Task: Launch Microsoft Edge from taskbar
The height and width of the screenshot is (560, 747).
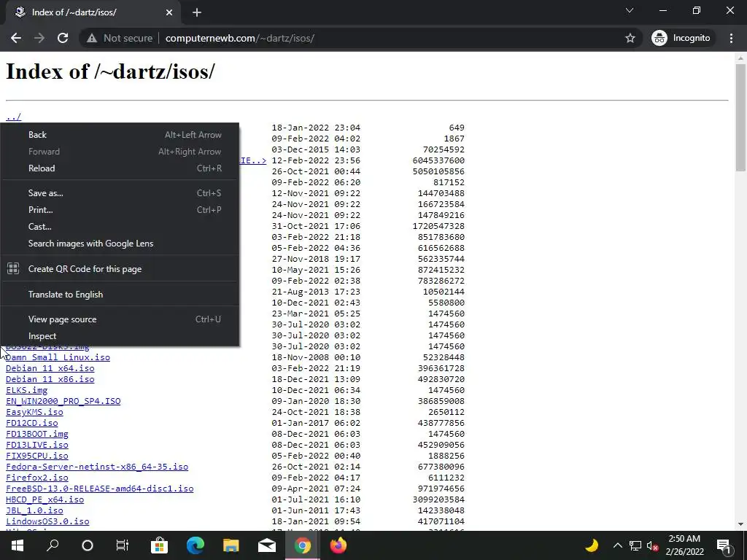Action: click(x=196, y=545)
